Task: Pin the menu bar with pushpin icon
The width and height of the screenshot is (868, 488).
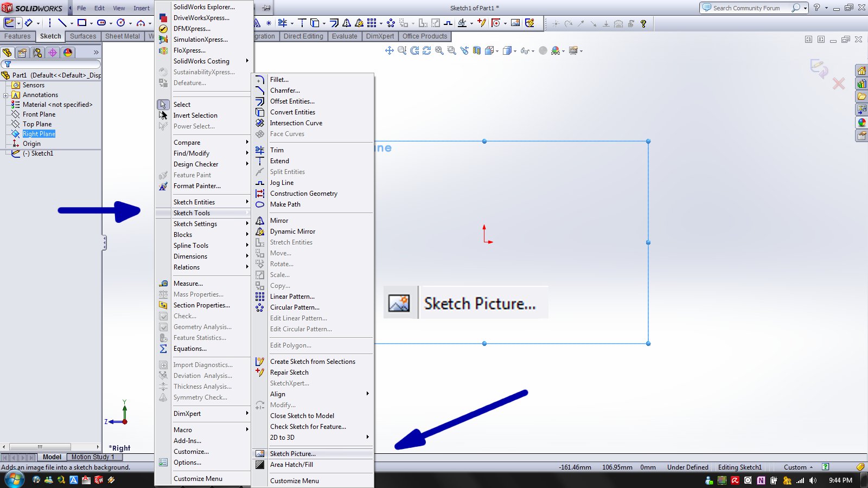Action: point(266,8)
